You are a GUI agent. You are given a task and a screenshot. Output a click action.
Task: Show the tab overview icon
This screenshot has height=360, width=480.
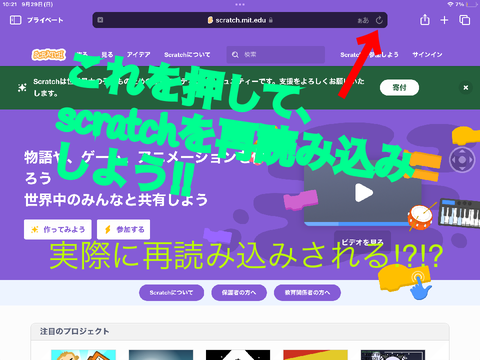point(464,20)
